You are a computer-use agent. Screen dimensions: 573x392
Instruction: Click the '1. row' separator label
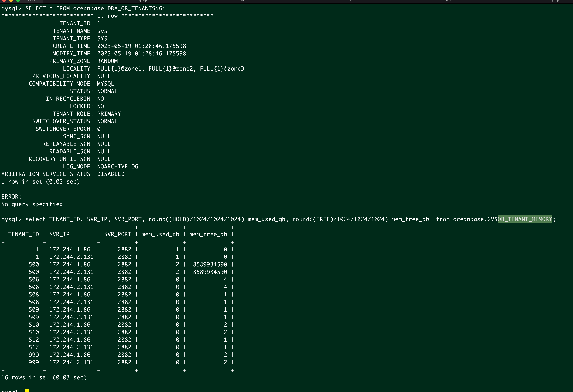tap(107, 16)
